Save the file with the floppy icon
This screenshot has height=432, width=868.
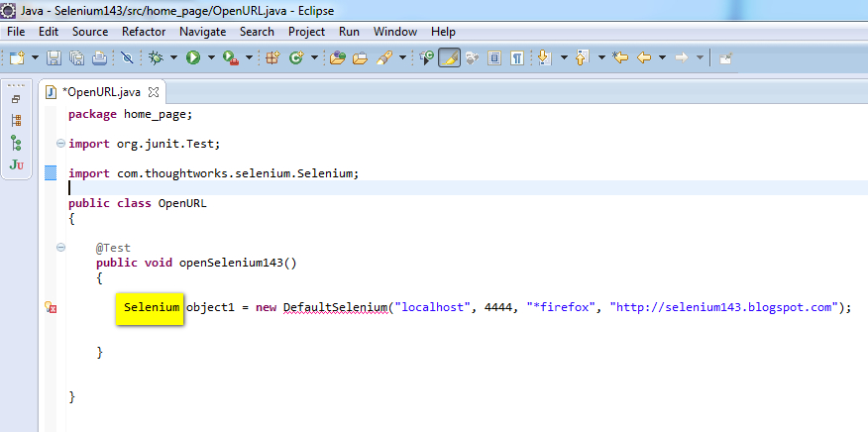click(54, 57)
